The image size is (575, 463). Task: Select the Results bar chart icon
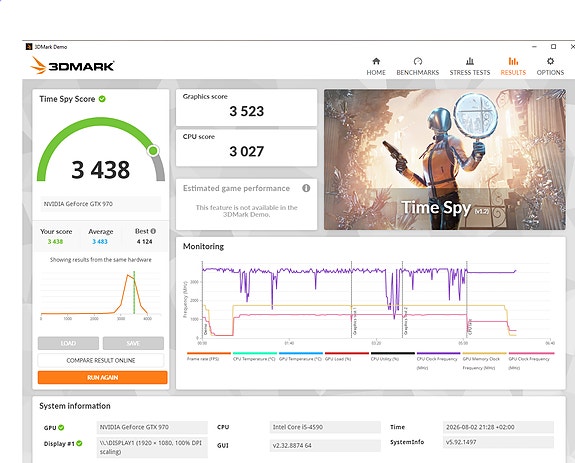point(513,61)
